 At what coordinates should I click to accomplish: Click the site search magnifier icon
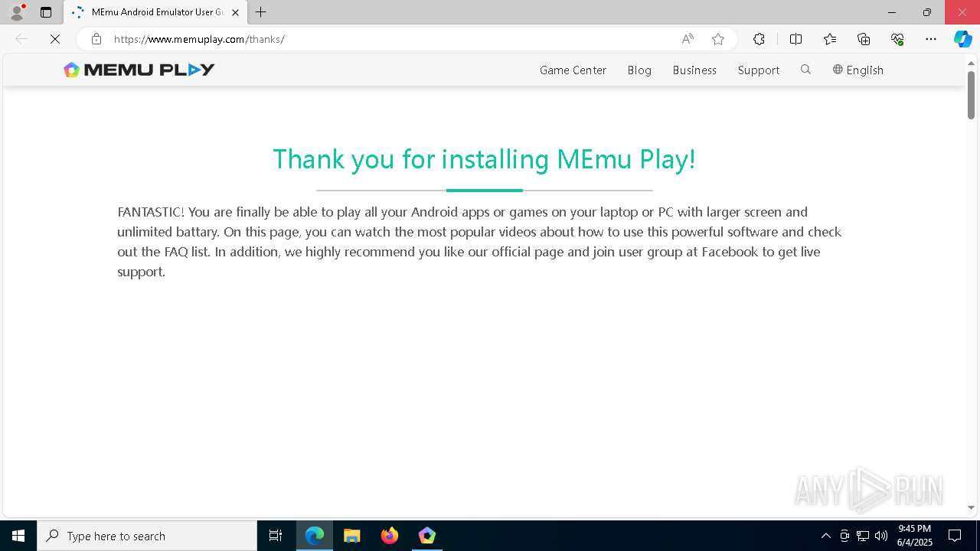click(805, 70)
